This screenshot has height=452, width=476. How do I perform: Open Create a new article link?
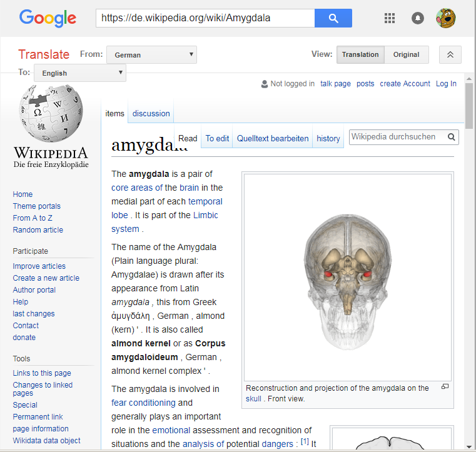tap(46, 278)
